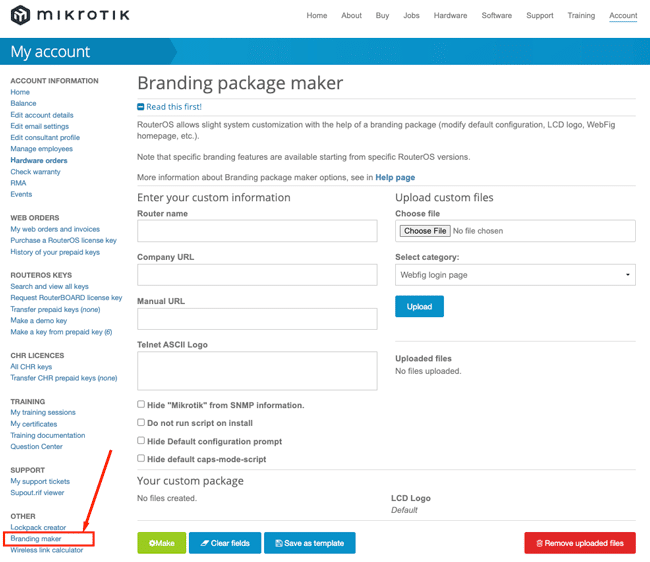Open Training documentation link
The width and height of the screenshot is (650, 562).
48,435
